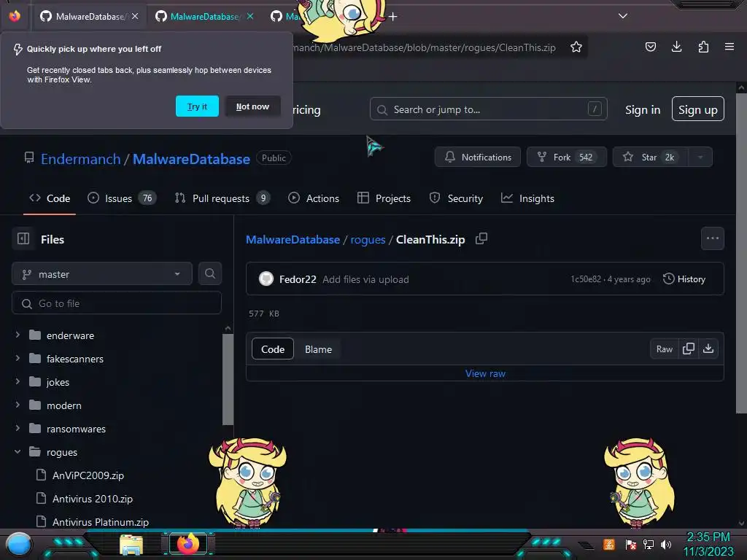Click the Notifications bell button
747x560 pixels.
(477, 157)
